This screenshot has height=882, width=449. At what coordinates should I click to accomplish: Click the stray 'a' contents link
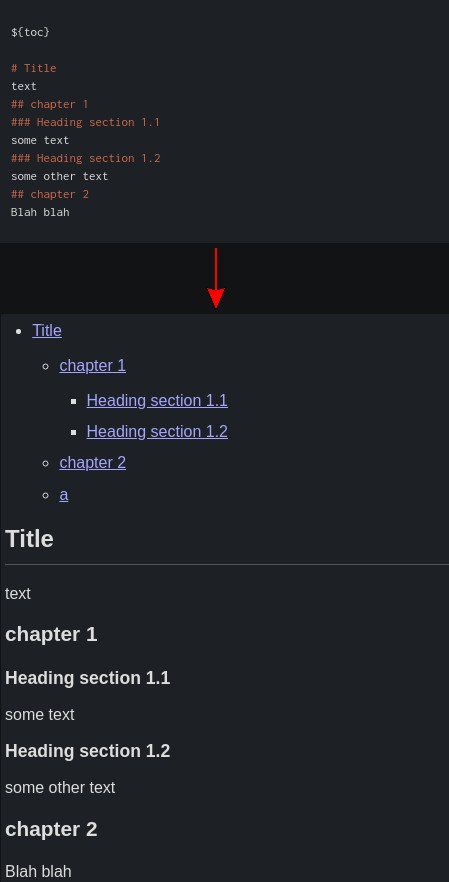pos(64,494)
